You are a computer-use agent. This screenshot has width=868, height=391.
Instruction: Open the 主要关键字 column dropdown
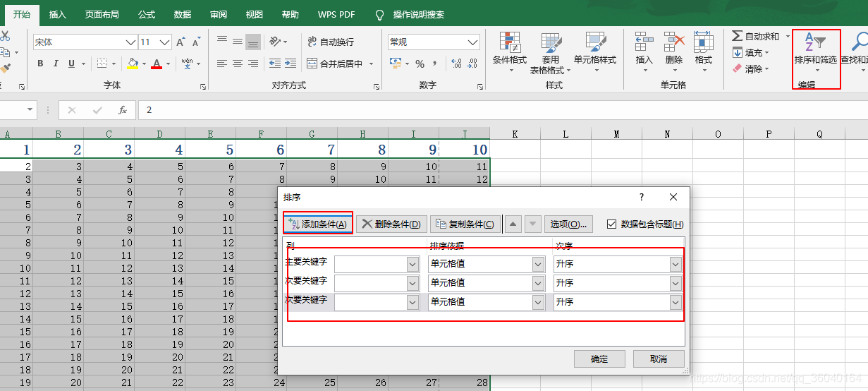pos(412,264)
